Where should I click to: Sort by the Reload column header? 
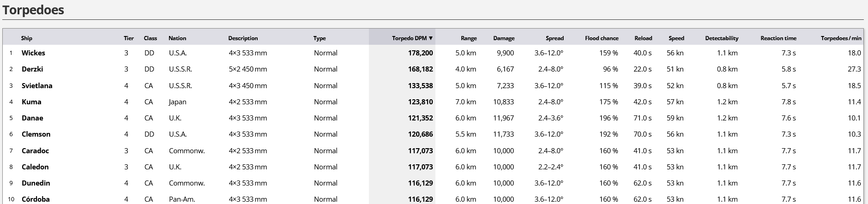click(643, 38)
